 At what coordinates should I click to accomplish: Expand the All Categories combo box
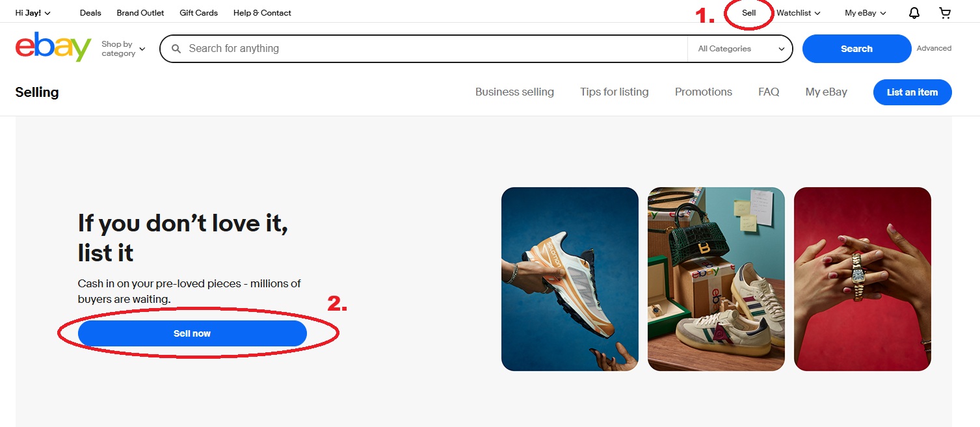point(741,49)
